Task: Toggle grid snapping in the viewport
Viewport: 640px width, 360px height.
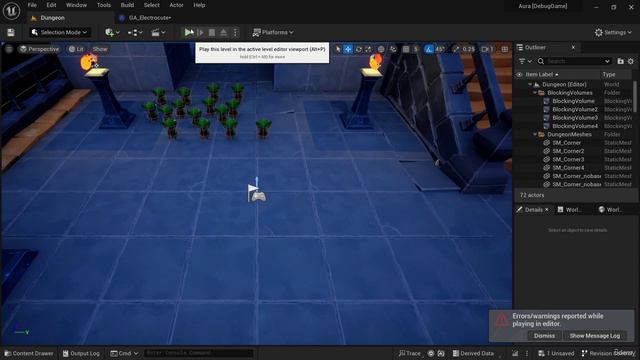Action: (x=406, y=49)
